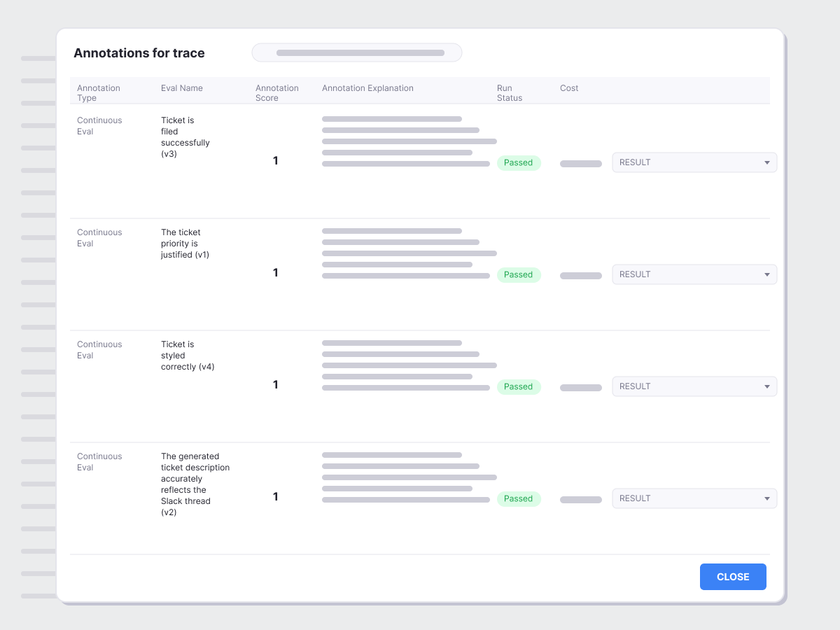Viewport: 840px width, 630px height.
Task: Click the 'Annotation Explanation' column header
Action: (x=367, y=88)
